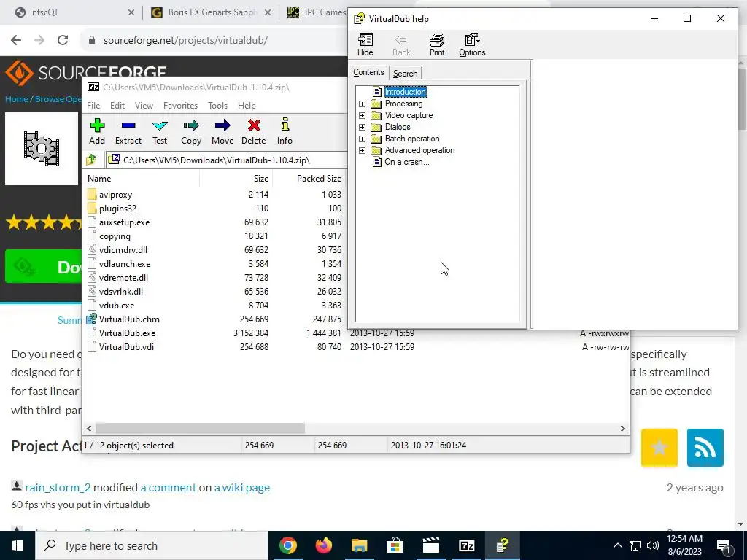
Task: Open Options in VirtualDub help toolbar
Action: click(x=472, y=44)
